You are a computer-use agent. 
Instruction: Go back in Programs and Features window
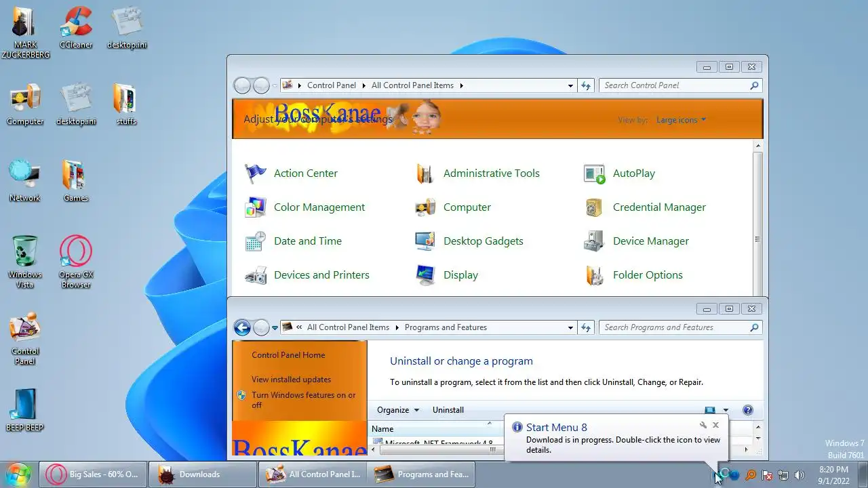[242, 328]
